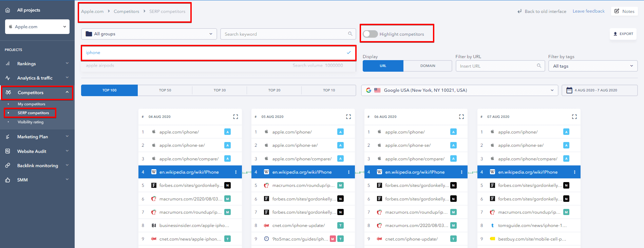
Task: Click Back to old interface link
Action: 542,11
